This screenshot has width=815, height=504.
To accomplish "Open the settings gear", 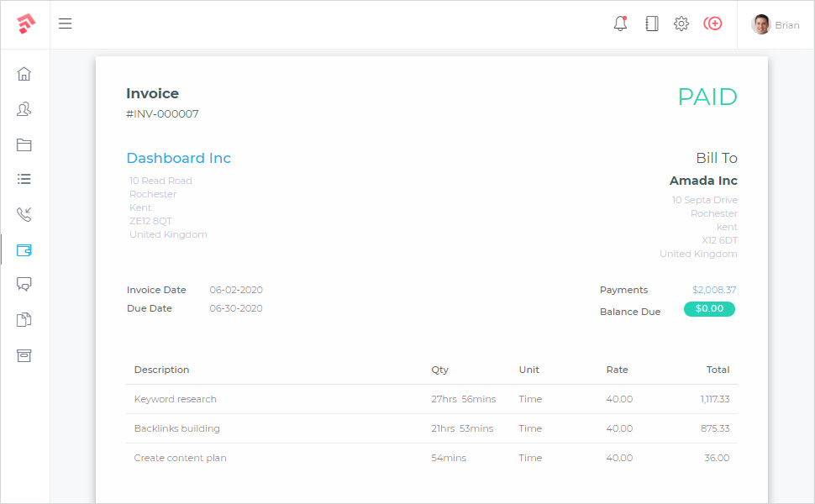I will click(x=681, y=24).
